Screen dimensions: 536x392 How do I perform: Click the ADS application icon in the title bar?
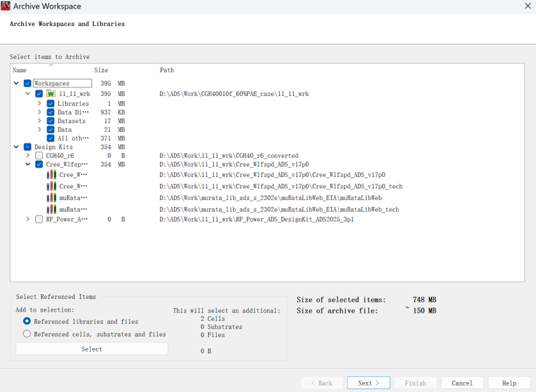click(x=5, y=6)
